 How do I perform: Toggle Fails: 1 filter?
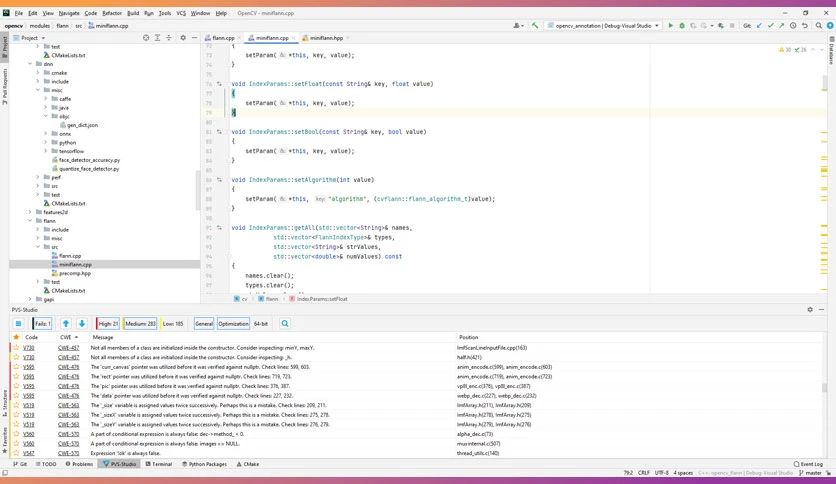coord(42,324)
